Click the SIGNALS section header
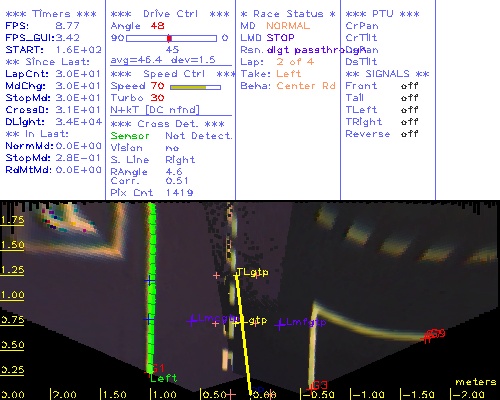 387,74
